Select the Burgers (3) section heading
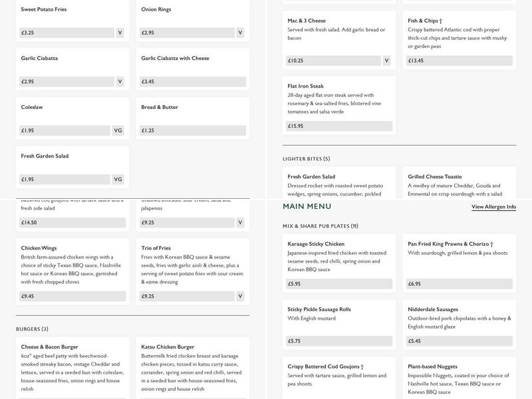 point(32,329)
